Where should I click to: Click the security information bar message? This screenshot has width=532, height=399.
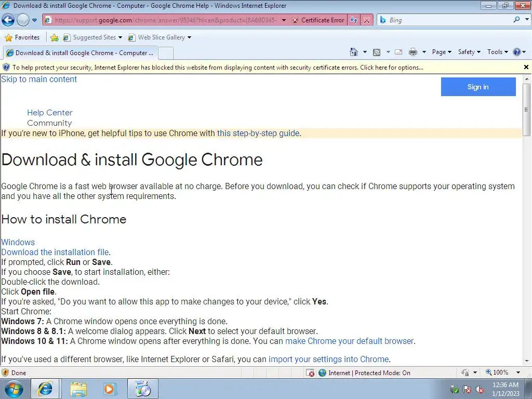click(218, 68)
